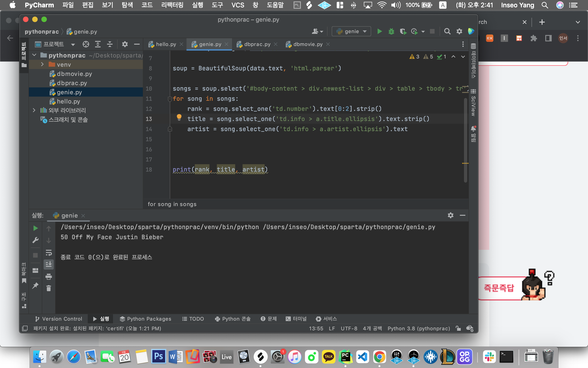The width and height of the screenshot is (588, 368).
Task: Open the Python 3.8 interpreter selector
Action: (x=419, y=328)
